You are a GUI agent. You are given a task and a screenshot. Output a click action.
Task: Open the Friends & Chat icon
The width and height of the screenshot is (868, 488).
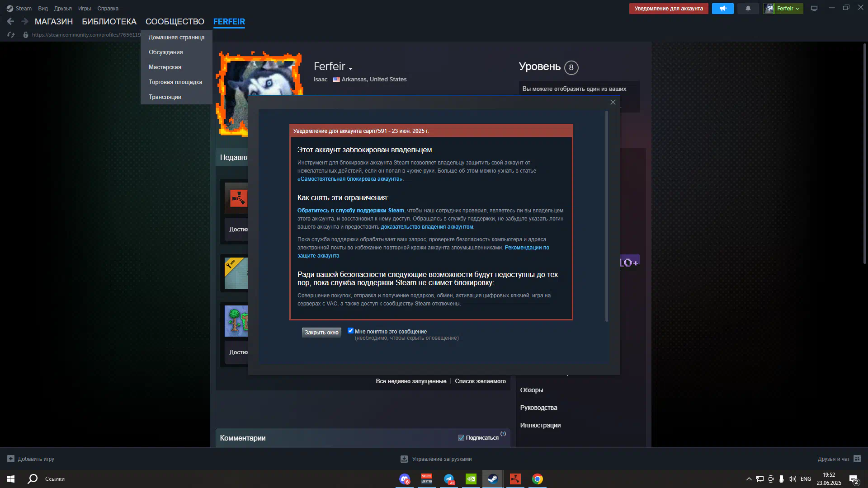tap(857, 459)
